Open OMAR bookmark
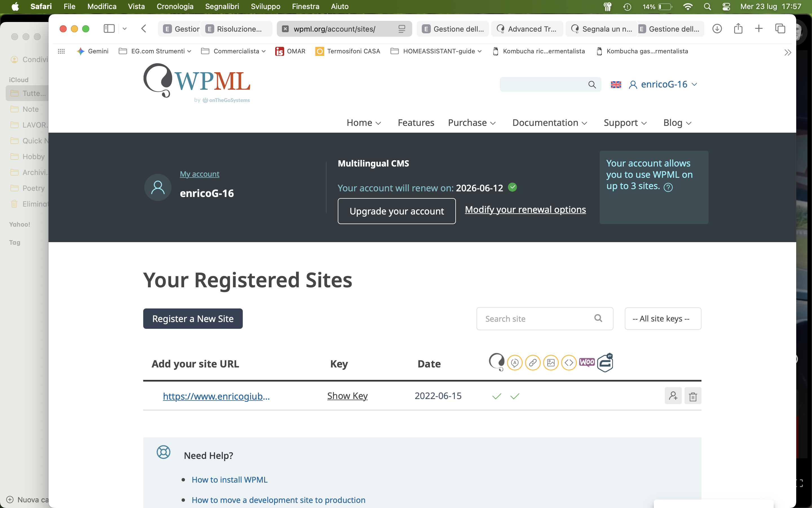This screenshot has width=812, height=508. (x=290, y=51)
